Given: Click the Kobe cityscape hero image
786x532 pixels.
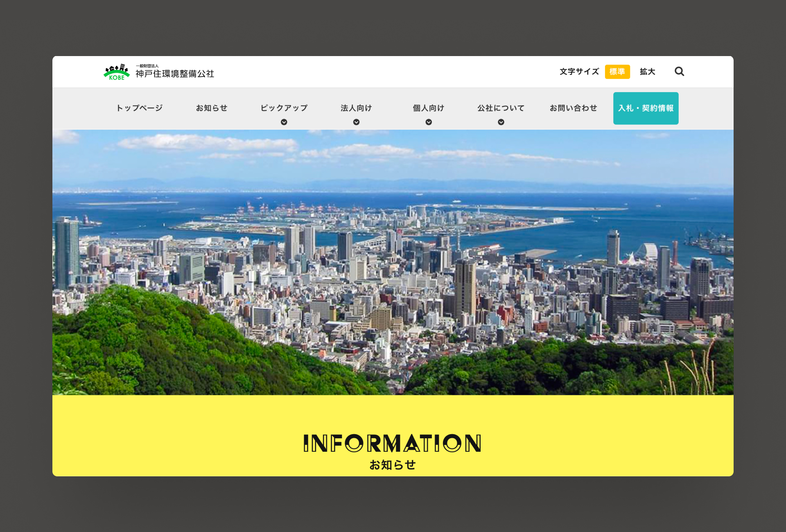Looking at the screenshot, I should tap(393, 262).
